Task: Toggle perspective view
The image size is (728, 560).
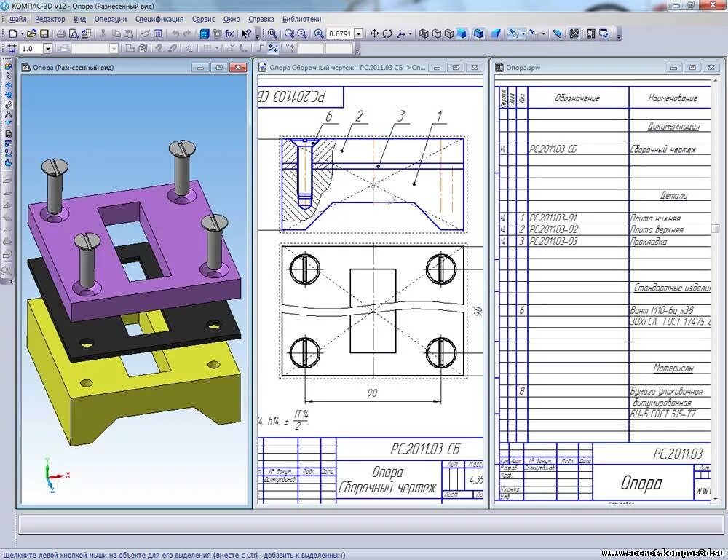Action: click(x=495, y=33)
